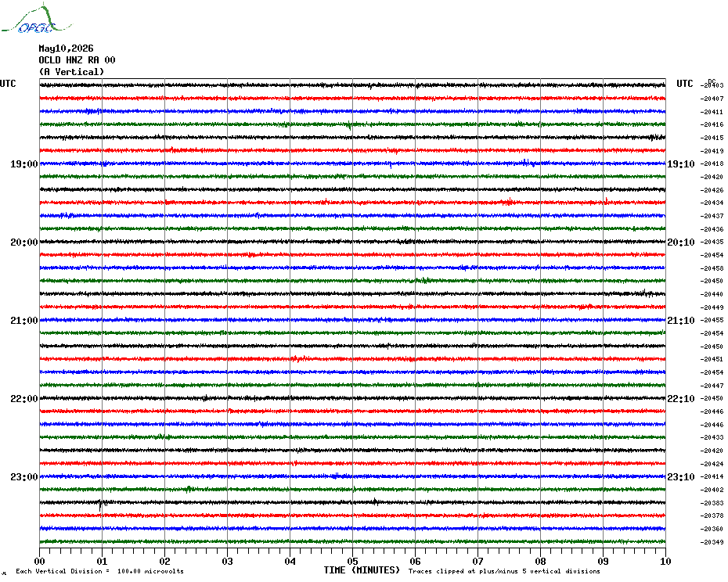Click the 00 minute tick on time axis
Viewport: 728px width, 582px height.
(39, 561)
